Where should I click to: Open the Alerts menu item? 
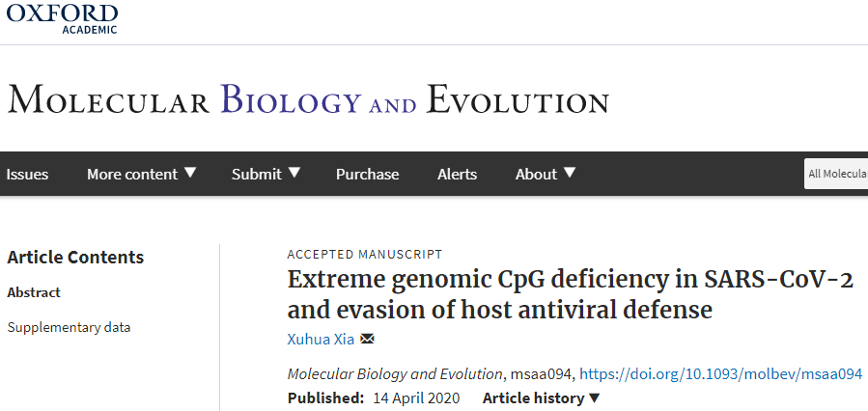[457, 175]
